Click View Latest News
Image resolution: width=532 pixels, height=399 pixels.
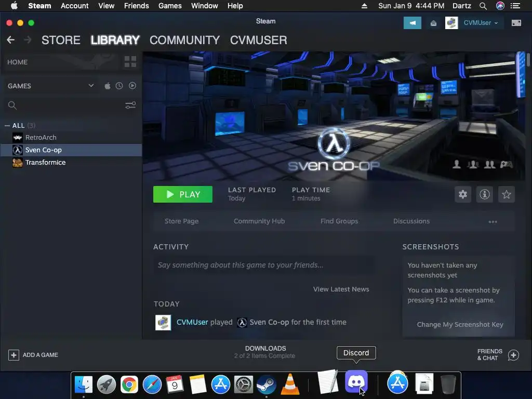(341, 289)
